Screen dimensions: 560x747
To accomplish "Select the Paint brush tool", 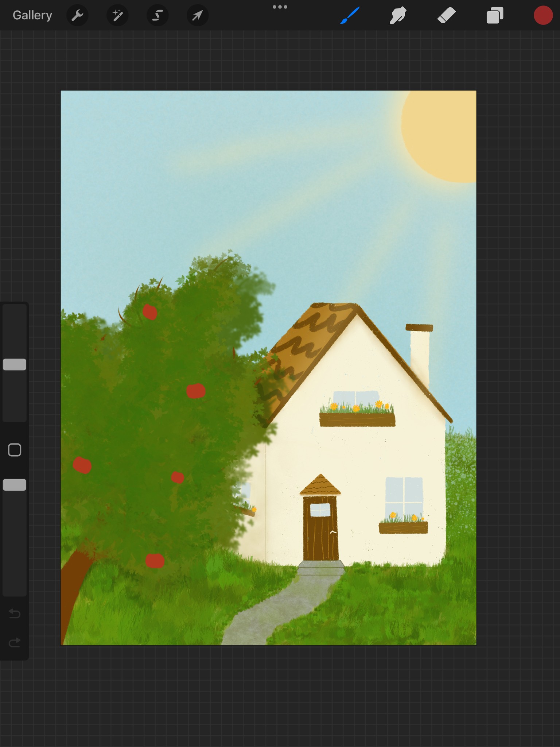I will 350,15.
